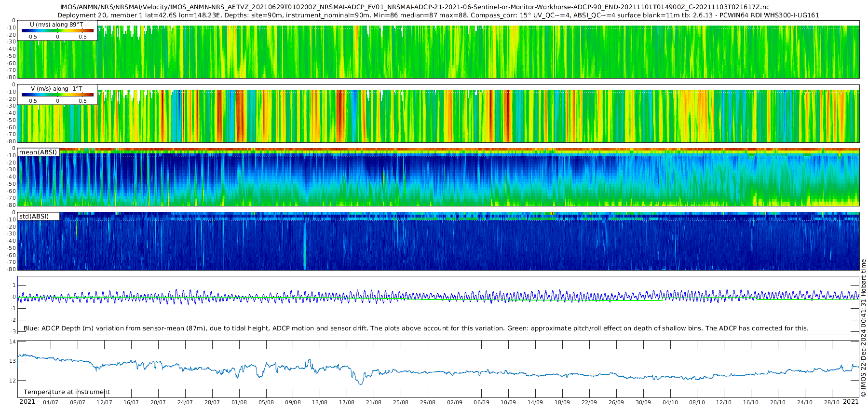Click the Deployment 20 metadata subtitle line
Screen dimensions: 868x410
(438, 15)
